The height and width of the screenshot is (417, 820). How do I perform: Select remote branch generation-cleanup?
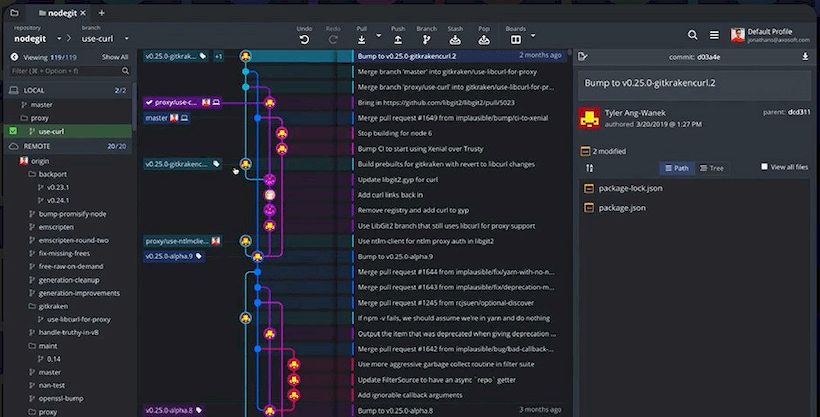click(x=69, y=280)
